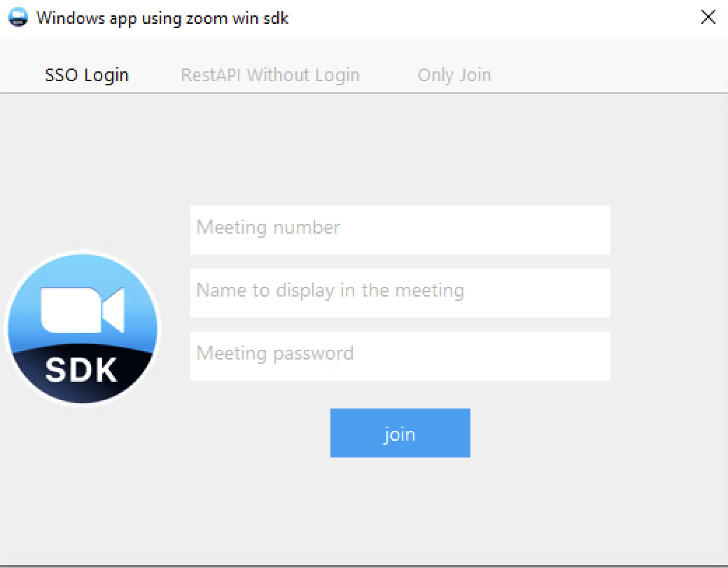
Task: Click the title bar app icon
Action: pyautogui.click(x=18, y=17)
